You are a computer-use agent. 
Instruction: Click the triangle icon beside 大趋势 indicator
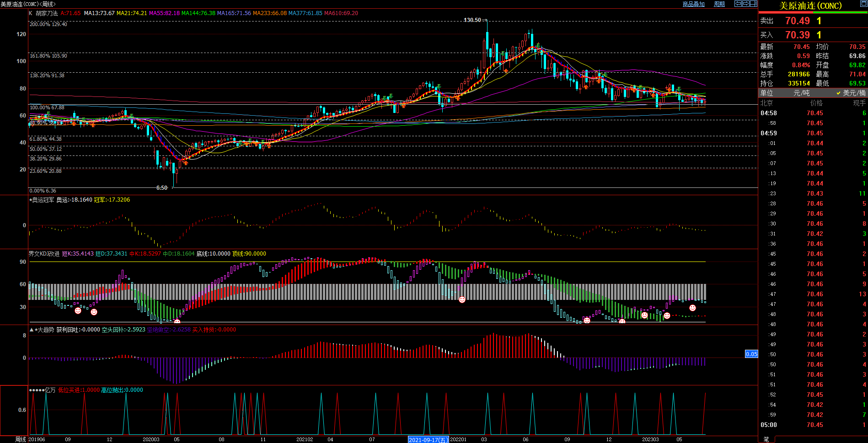[32, 330]
